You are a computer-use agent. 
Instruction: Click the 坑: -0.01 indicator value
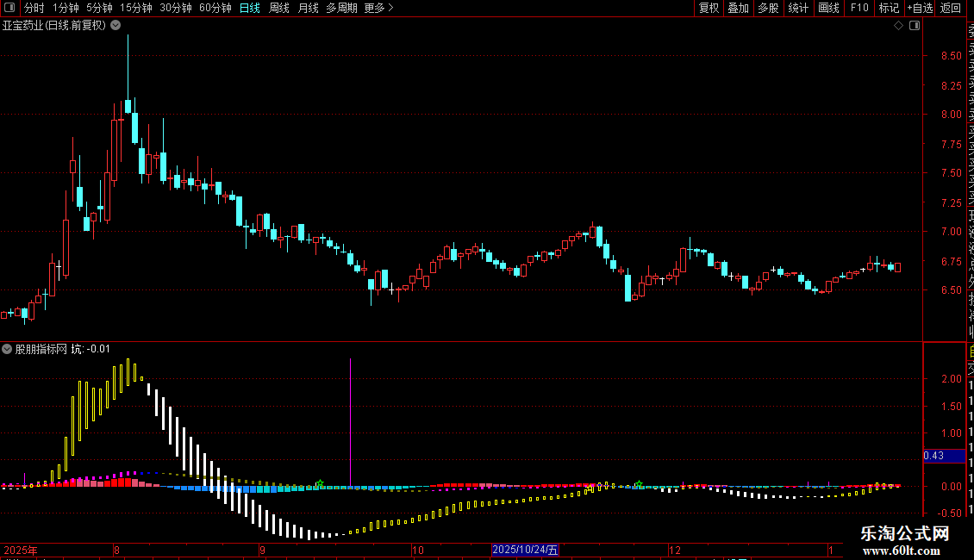click(x=91, y=349)
